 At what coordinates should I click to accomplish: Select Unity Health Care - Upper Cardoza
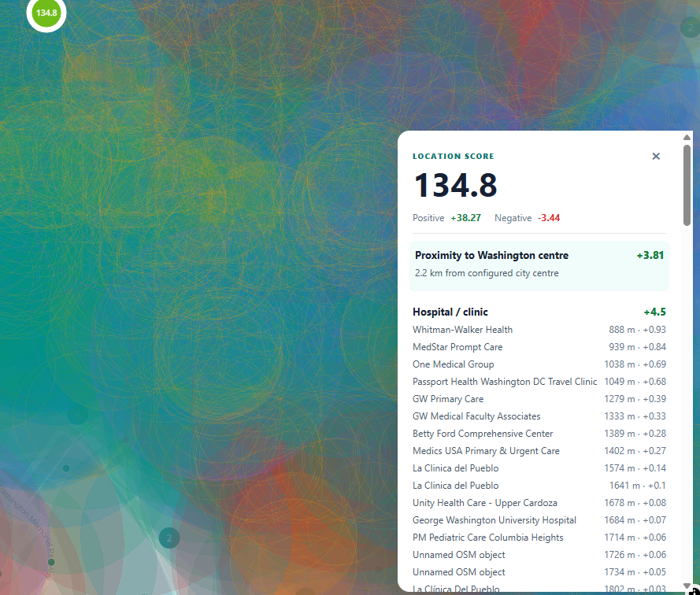pyautogui.click(x=539, y=503)
